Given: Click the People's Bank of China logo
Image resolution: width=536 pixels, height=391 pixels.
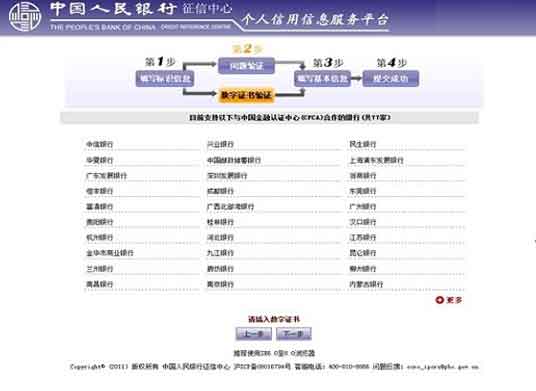Looking at the screenshot, I should point(25,17).
